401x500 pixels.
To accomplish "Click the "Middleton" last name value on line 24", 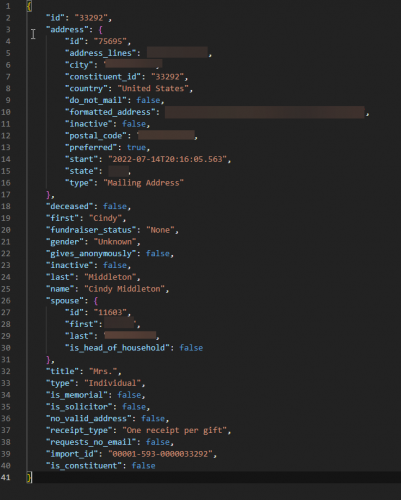I will coord(110,277).
